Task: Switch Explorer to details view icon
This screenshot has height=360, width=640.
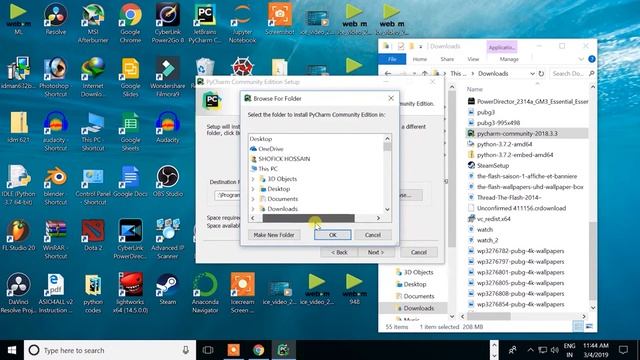Action: [x=578, y=326]
